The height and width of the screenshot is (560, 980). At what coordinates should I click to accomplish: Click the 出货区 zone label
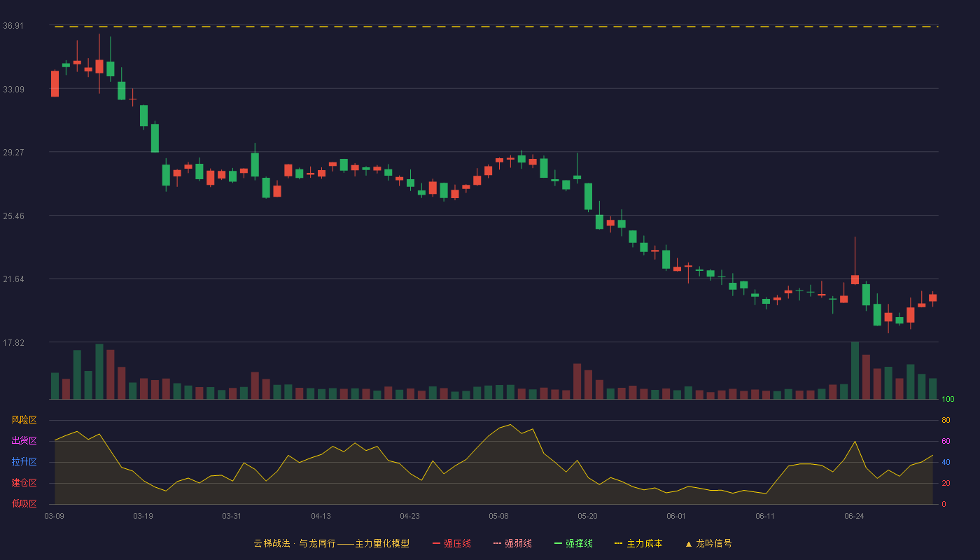click(x=24, y=441)
